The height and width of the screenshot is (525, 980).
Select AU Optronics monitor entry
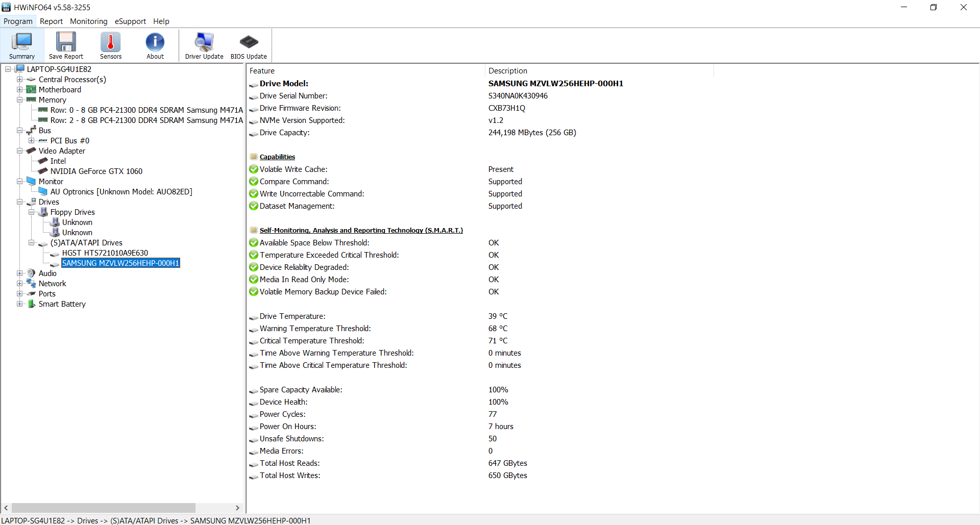(x=121, y=192)
